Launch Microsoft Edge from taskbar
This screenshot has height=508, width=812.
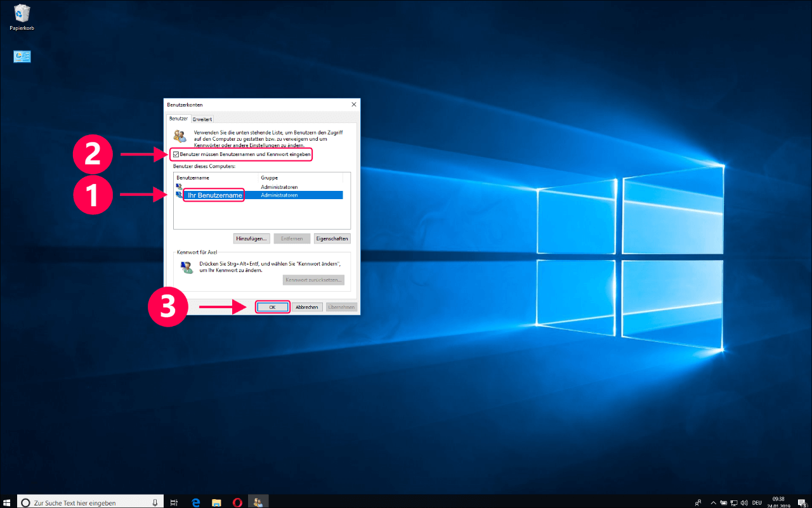196,502
